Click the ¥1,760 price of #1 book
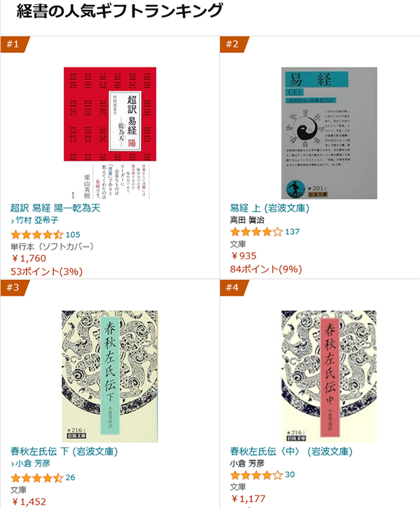Screen dimensions: 420x508 [x=29, y=259]
